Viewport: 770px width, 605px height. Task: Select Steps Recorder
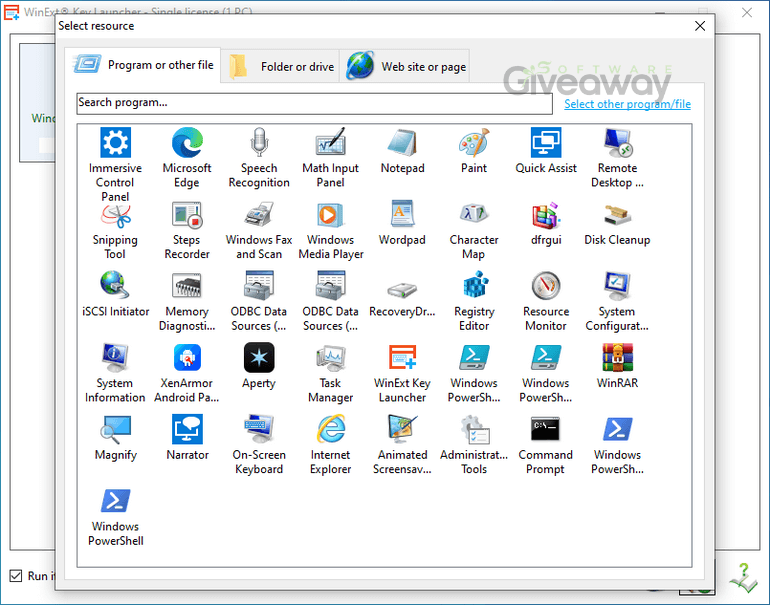pos(187,215)
